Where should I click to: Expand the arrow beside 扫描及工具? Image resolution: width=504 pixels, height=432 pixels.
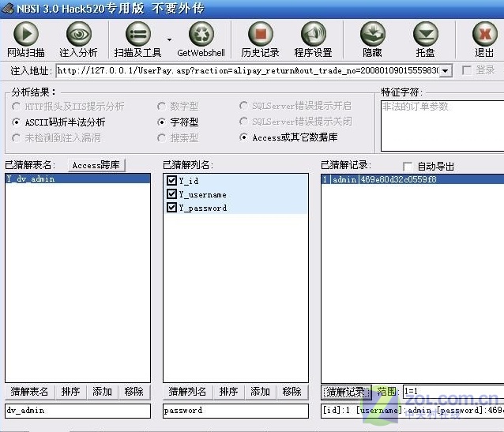pyautogui.click(x=169, y=39)
